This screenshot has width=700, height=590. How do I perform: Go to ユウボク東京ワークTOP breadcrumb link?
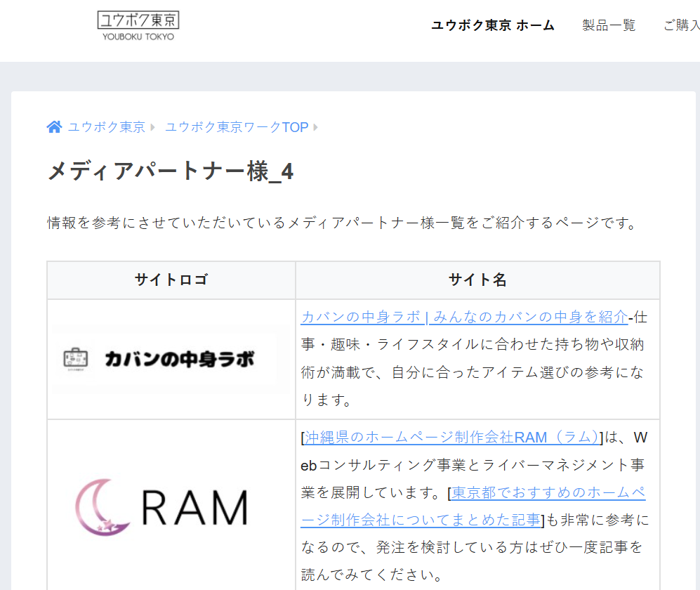237,127
